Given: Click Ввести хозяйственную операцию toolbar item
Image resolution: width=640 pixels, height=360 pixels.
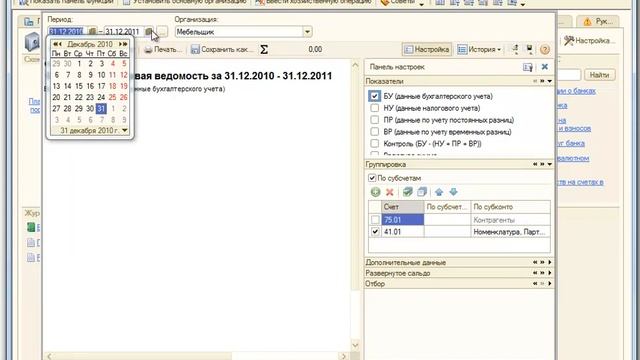Looking at the screenshot, I should pyautogui.click(x=313, y=2).
